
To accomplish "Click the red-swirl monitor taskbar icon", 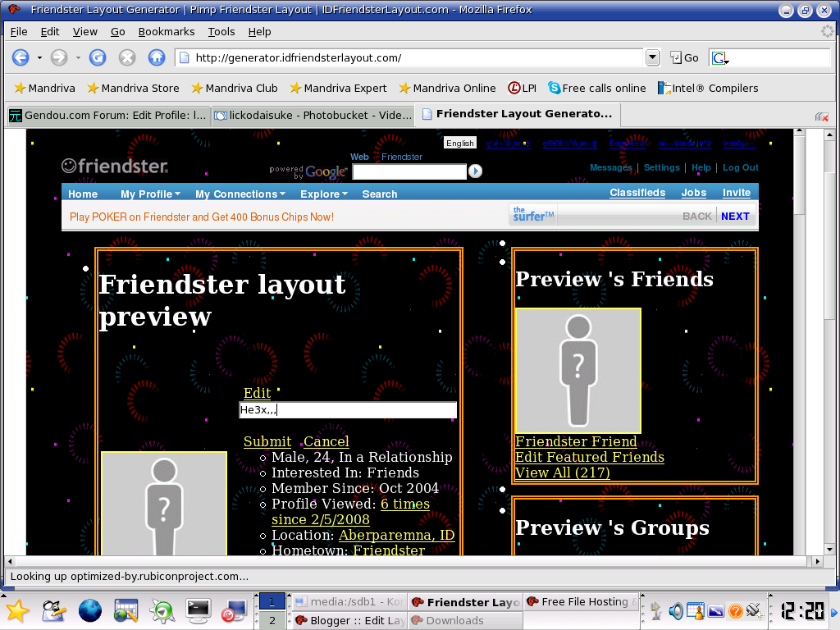I will (234, 610).
